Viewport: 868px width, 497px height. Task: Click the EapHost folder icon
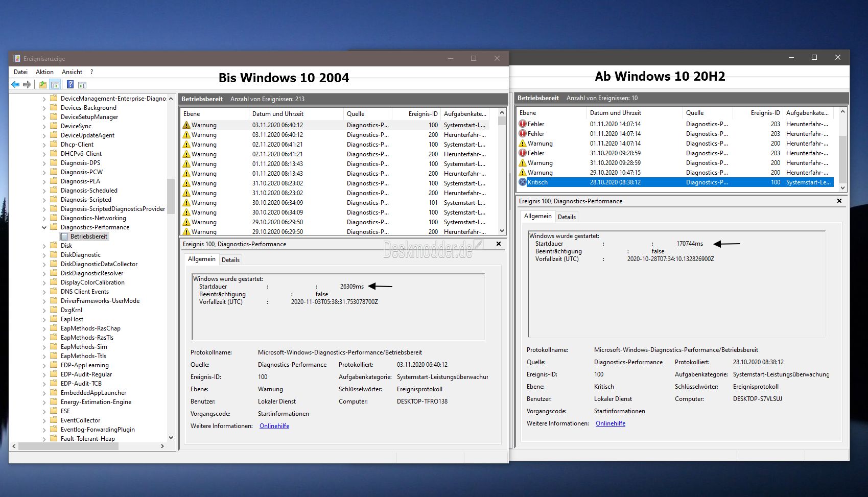[54, 319]
